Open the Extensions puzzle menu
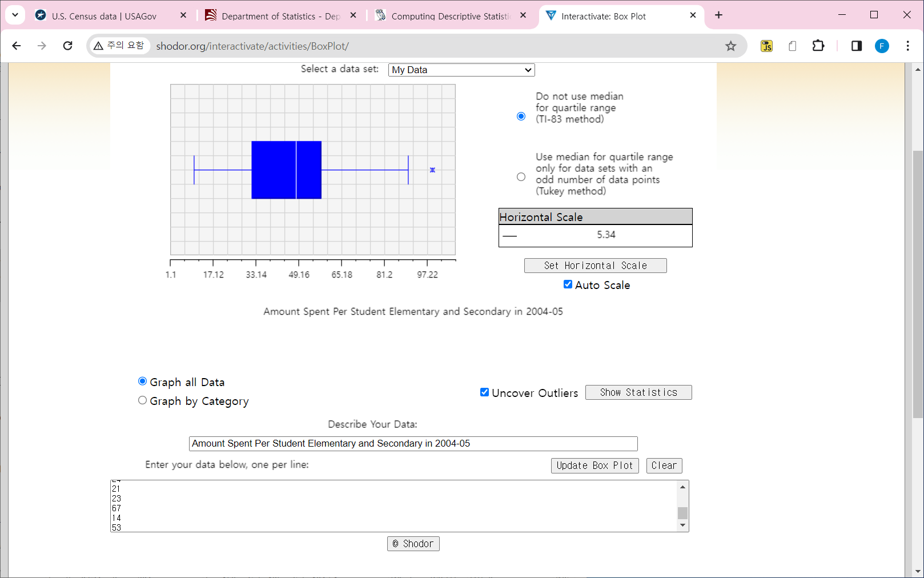The image size is (924, 578). coord(818,46)
